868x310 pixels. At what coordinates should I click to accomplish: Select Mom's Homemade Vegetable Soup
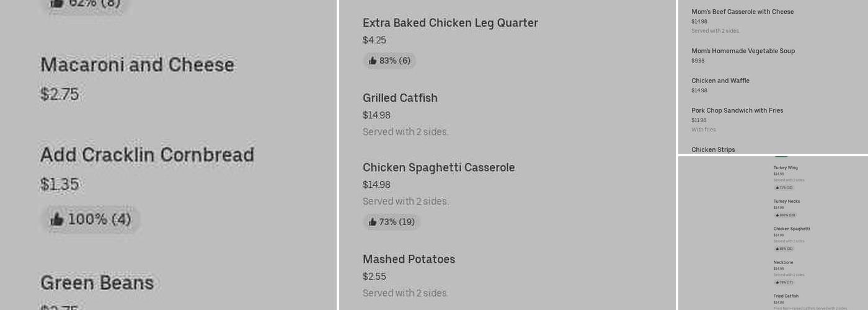pyautogui.click(x=743, y=51)
